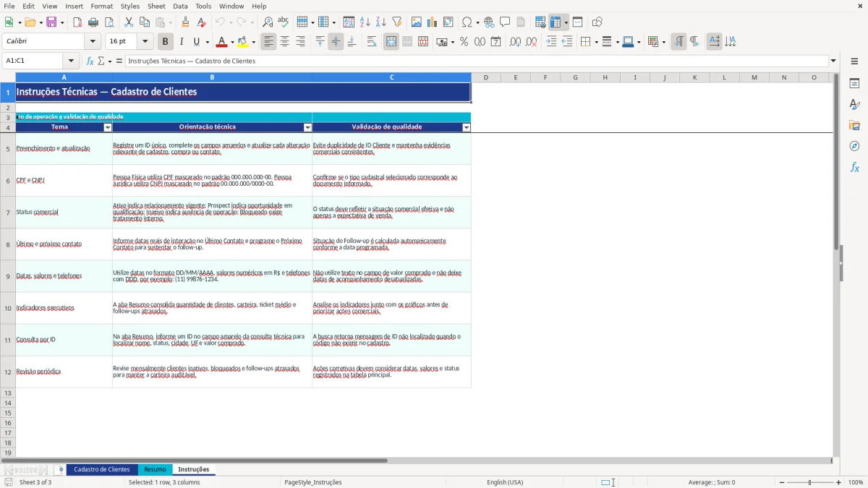Screen dimensions: 868x488
Task: Export directly as PDF icon
Action: click(x=77, y=22)
